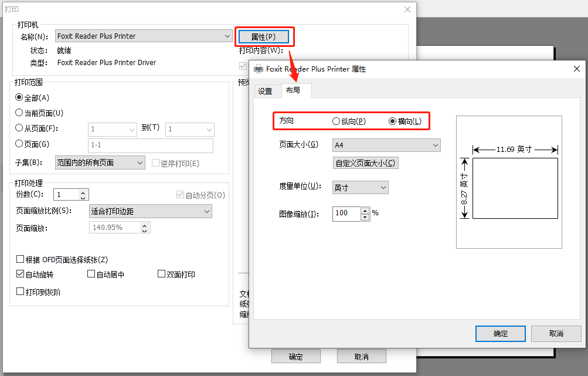Screen dimensions: 588x376
Task: Increase image scaling with up arrow
Action: tap(365, 211)
